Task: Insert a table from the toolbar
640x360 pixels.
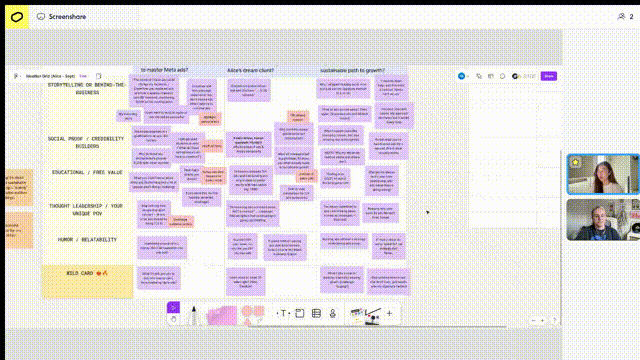Action: [316, 313]
